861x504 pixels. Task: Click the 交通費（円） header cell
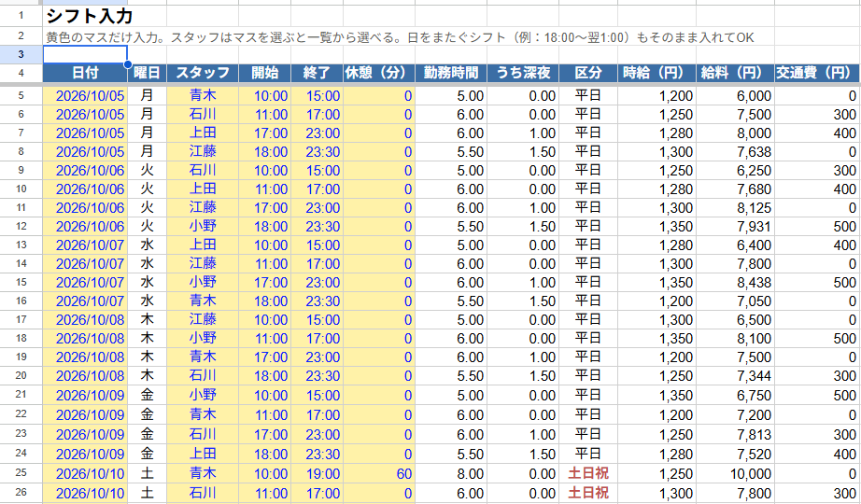817,73
